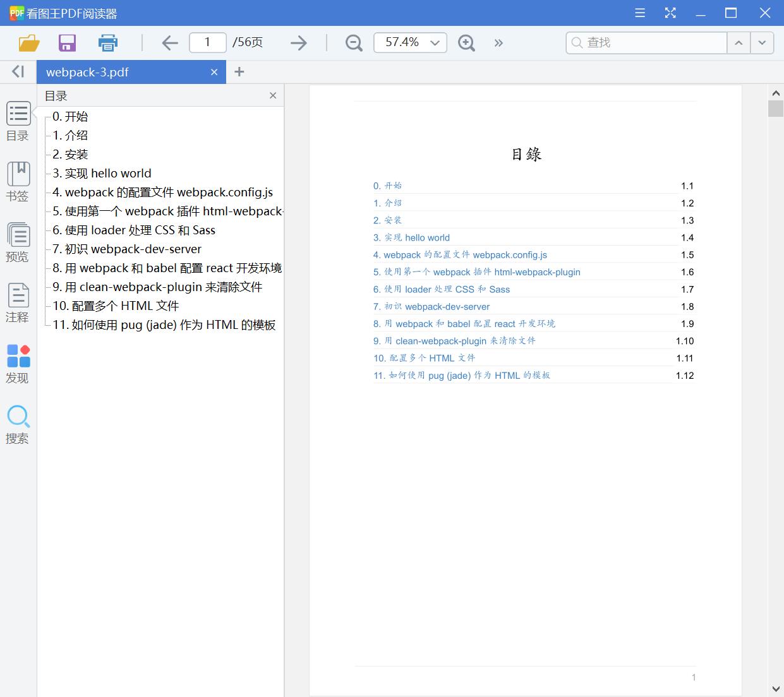Open the 搜索 search sidebar panel
784x697 pixels.
18,424
